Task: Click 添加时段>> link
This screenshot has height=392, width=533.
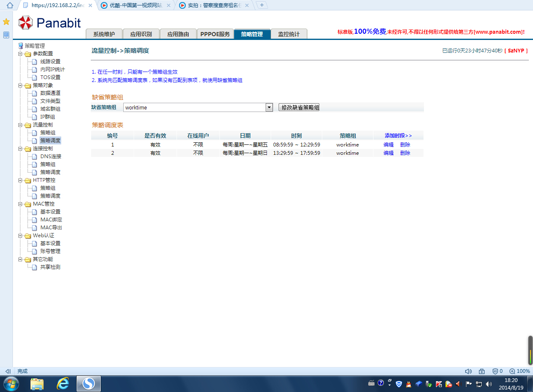Action: coord(398,136)
